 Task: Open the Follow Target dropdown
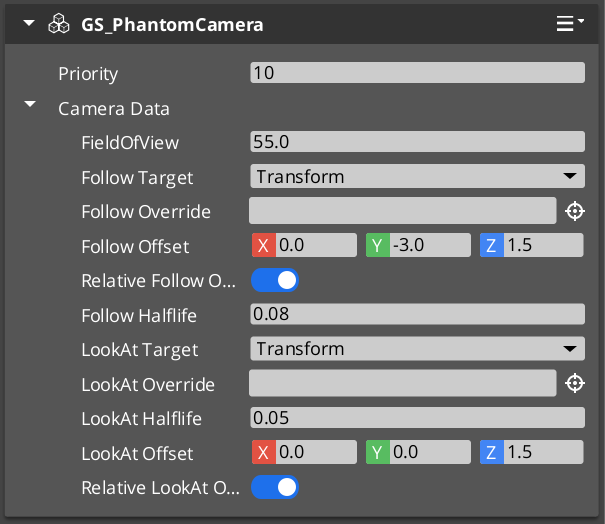[x=416, y=177]
